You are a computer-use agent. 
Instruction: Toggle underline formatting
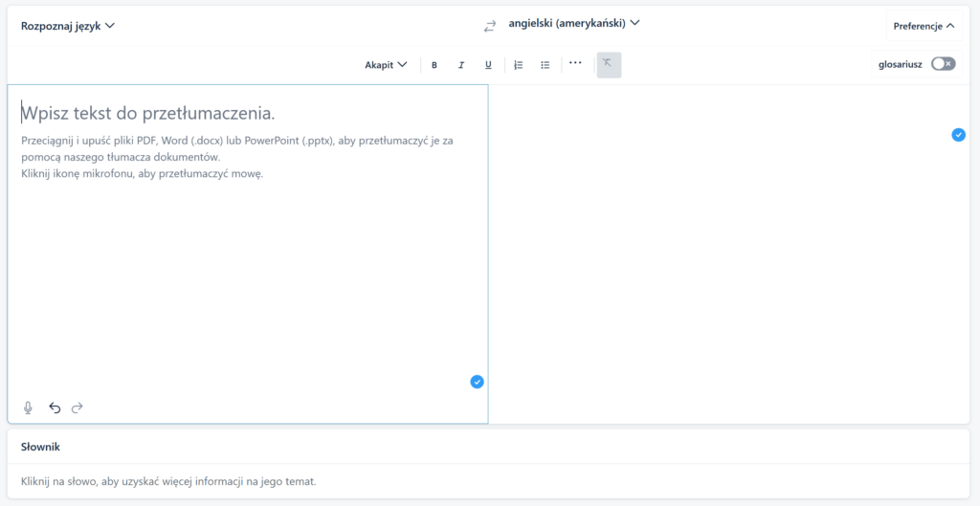pos(488,65)
